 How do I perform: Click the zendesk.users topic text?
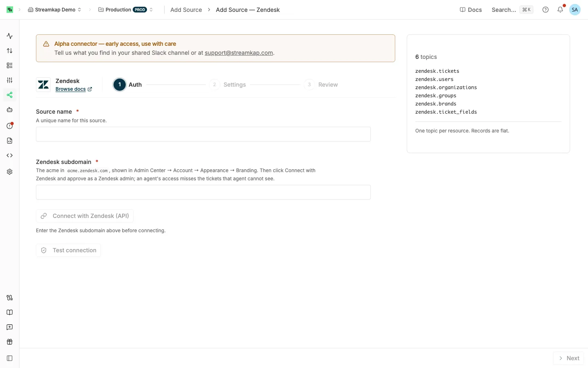(434, 79)
